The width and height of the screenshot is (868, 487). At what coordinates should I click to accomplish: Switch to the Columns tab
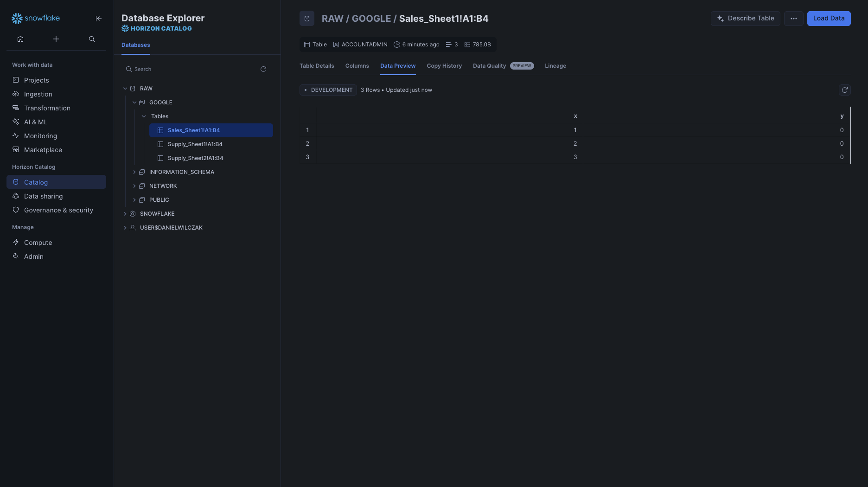pyautogui.click(x=357, y=66)
